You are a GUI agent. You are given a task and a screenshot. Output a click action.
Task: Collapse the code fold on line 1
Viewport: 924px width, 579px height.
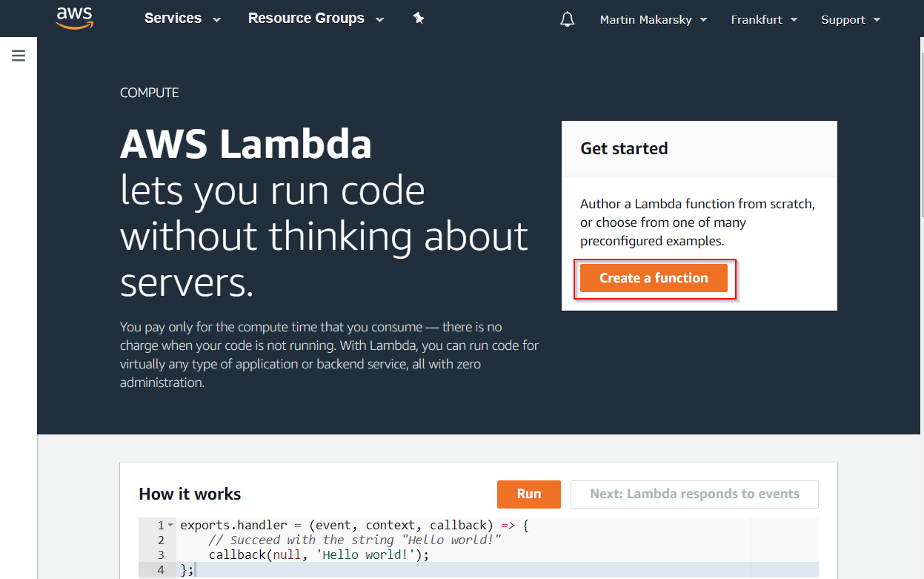tap(170, 524)
